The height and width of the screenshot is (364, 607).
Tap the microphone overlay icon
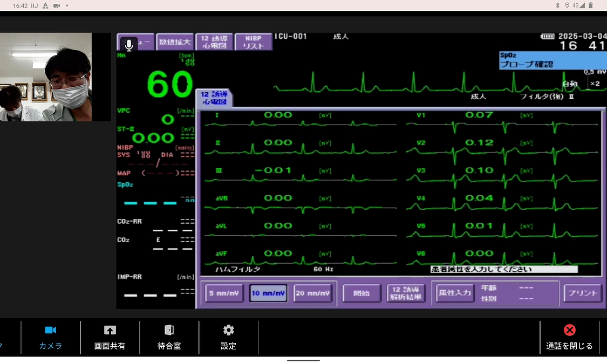click(128, 44)
